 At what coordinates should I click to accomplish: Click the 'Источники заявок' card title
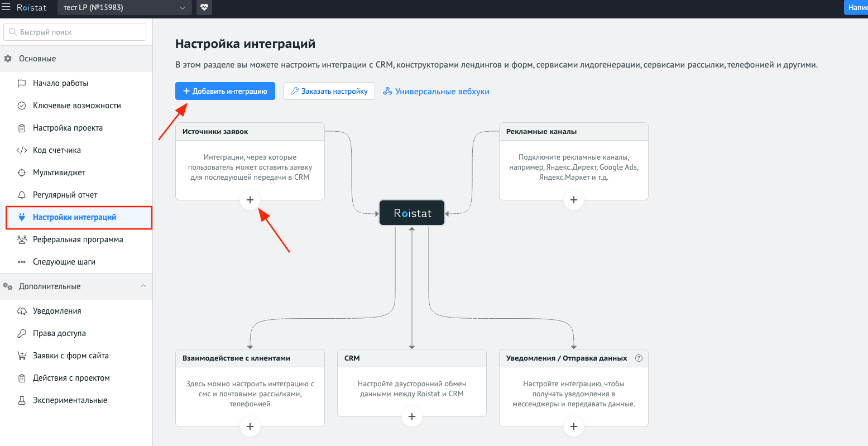[x=215, y=132]
